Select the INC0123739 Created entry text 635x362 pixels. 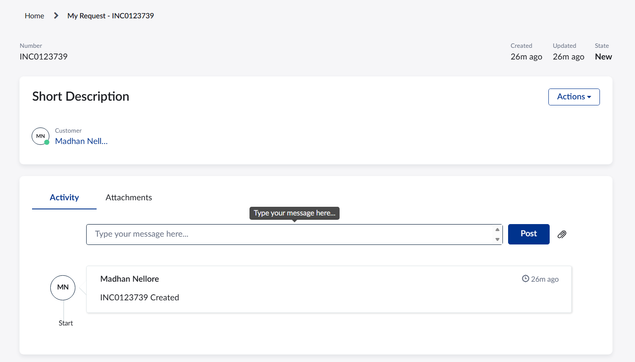(x=140, y=298)
